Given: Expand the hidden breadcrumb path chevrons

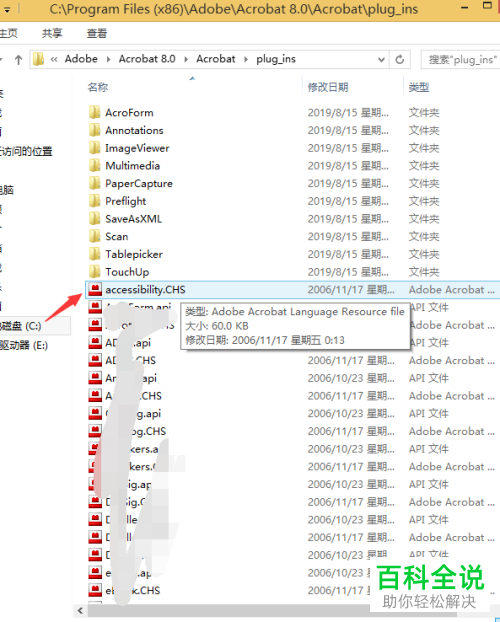Looking at the screenshot, I should (x=54, y=60).
